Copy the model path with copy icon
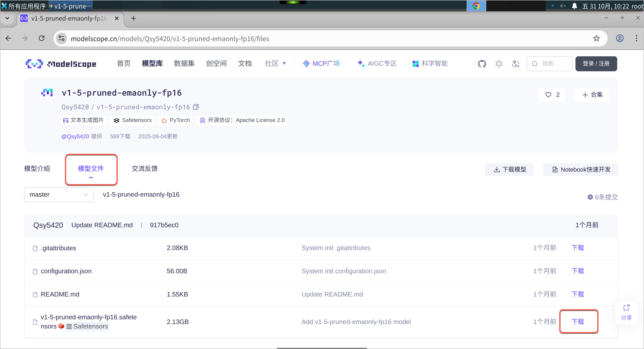The image size is (644, 349). click(x=196, y=107)
